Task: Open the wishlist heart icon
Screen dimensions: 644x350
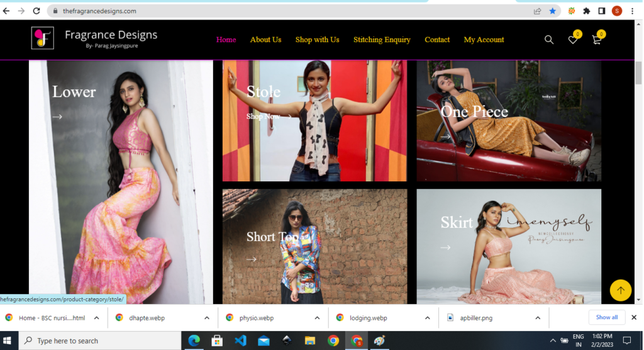Action: point(574,38)
